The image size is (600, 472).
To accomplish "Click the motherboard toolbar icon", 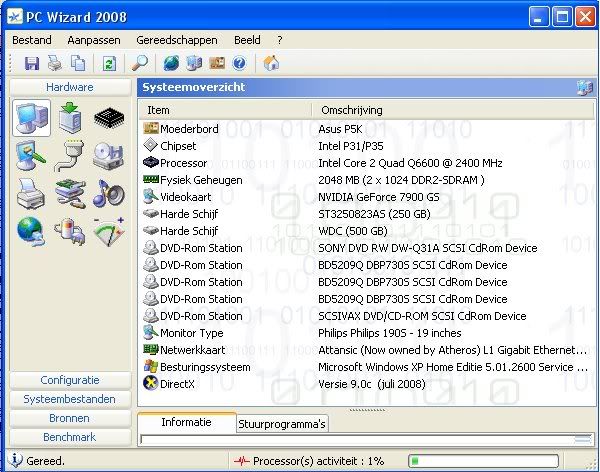I will coord(217,63).
